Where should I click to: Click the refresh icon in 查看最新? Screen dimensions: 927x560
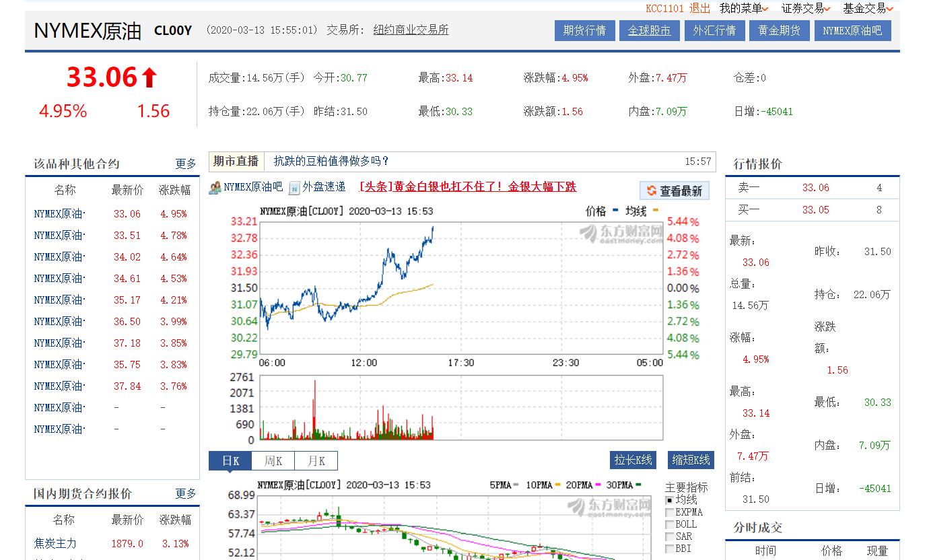[x=652, y=191]
